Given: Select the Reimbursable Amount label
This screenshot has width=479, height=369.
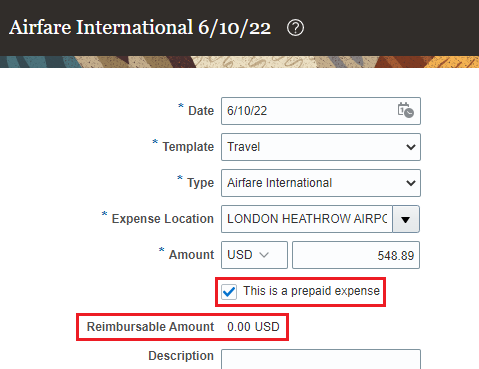Looking at the screenshot, I should (x=150, y=327).
